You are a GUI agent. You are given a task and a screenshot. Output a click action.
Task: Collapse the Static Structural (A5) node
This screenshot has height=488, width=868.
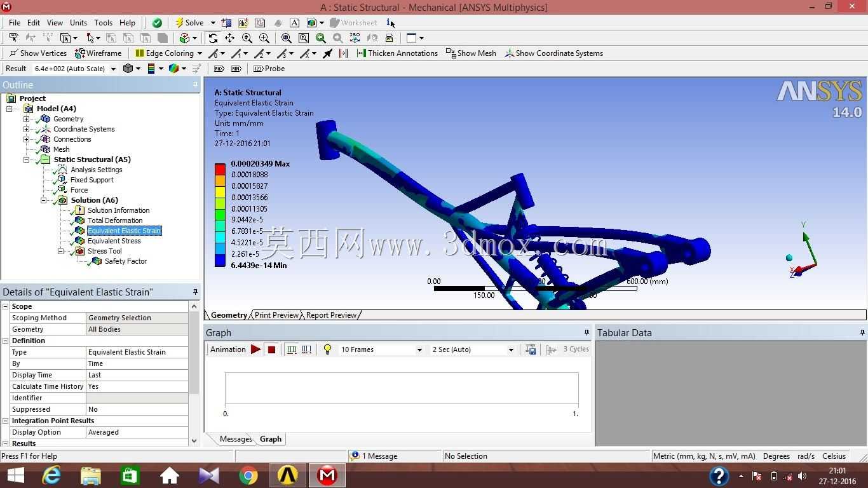26,159
